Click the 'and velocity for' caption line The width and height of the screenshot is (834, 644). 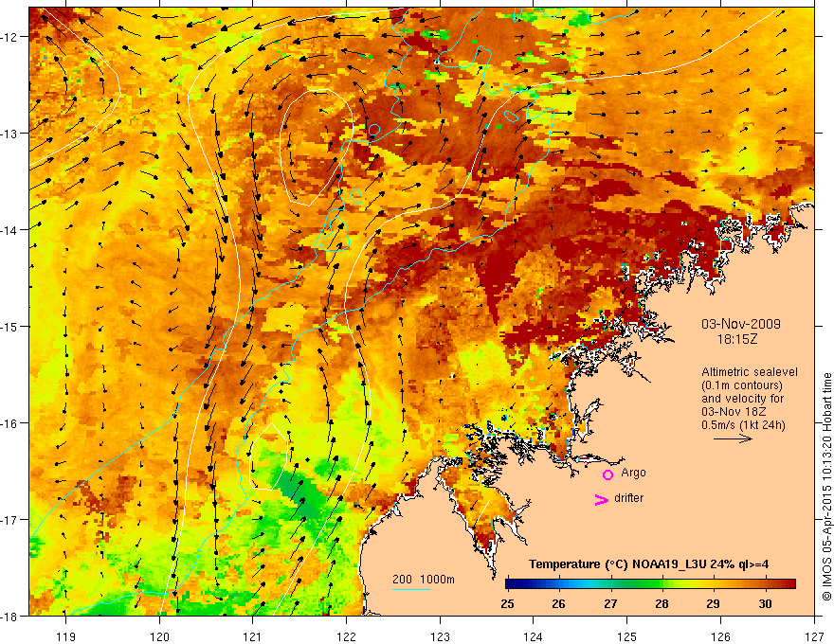(x=742, y=399)
